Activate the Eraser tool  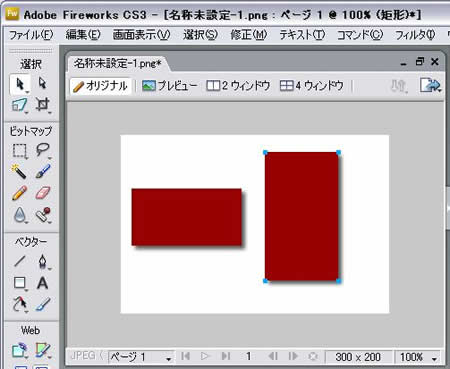click(x=43, y=193)
